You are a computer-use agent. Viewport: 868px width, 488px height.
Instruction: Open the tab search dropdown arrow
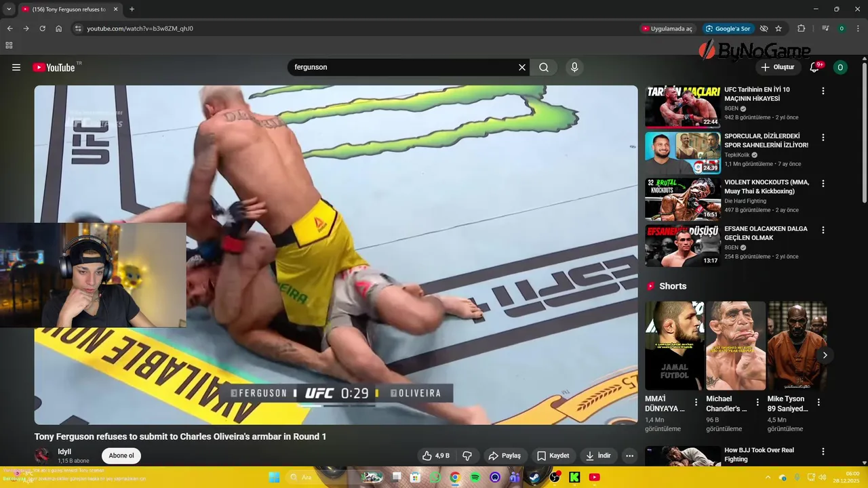(9, 9)
